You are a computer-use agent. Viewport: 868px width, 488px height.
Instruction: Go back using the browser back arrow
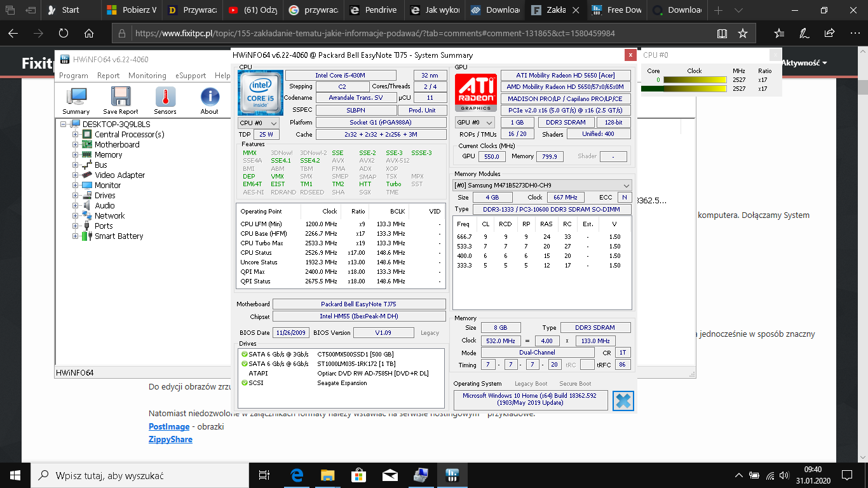(x=13, y=34)
